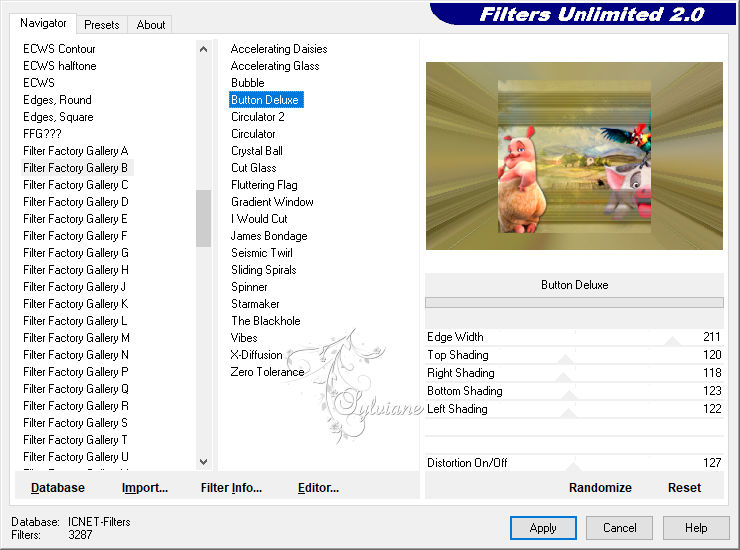
Task: Select the Bubble filter
Action: click(247, 83)
